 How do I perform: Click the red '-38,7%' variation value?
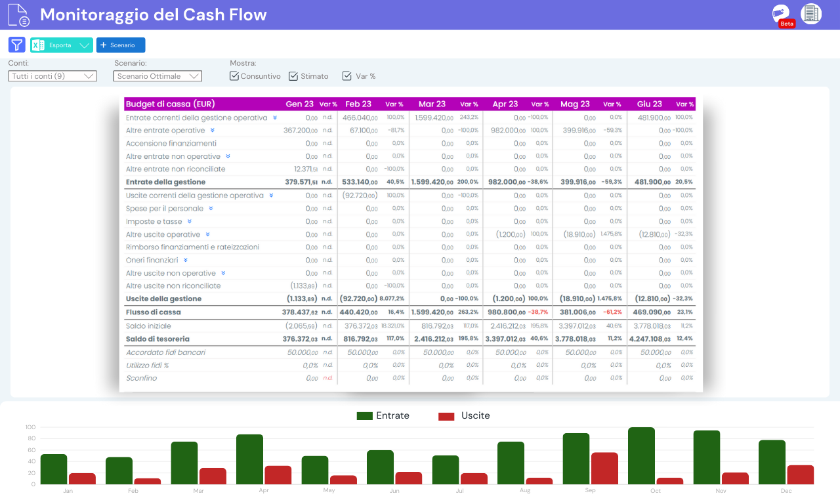tap(539, 312)
